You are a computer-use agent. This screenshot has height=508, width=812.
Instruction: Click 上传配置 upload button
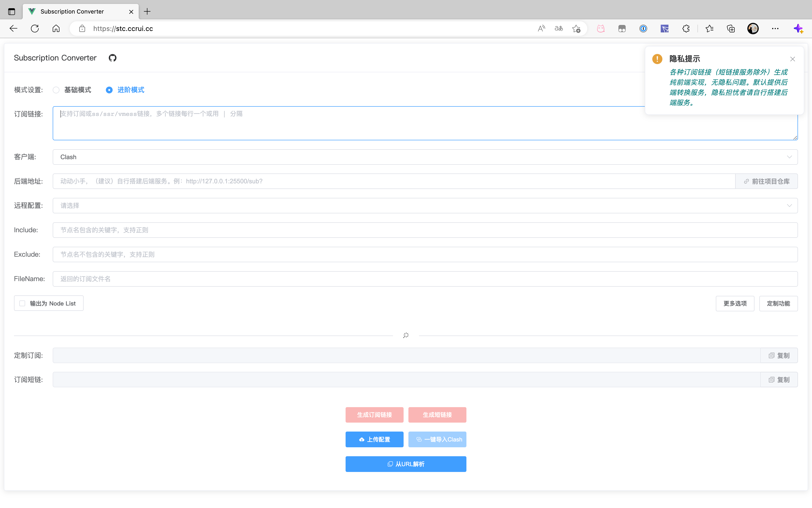tap(374, 440)
